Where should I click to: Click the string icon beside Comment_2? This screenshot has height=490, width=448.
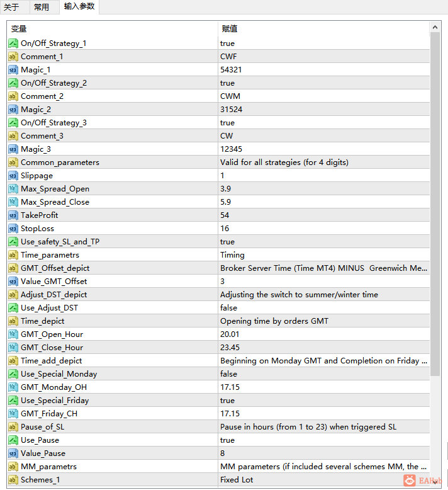(13, 96)
